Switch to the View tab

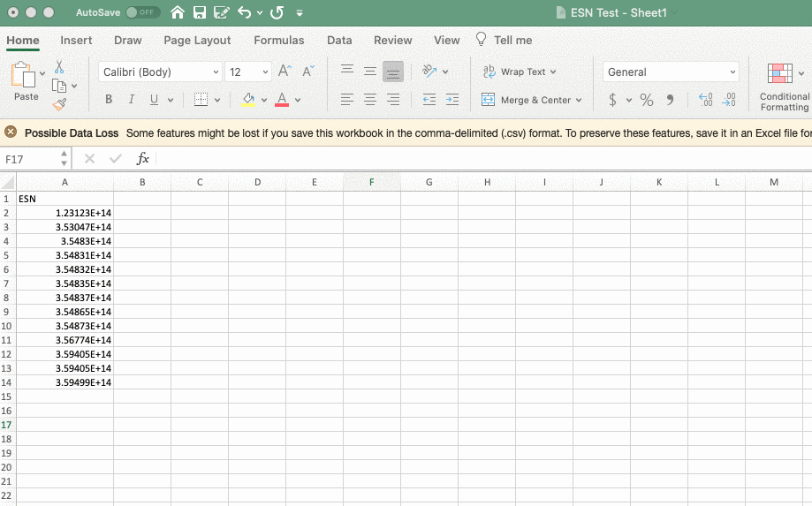(447, 41)
